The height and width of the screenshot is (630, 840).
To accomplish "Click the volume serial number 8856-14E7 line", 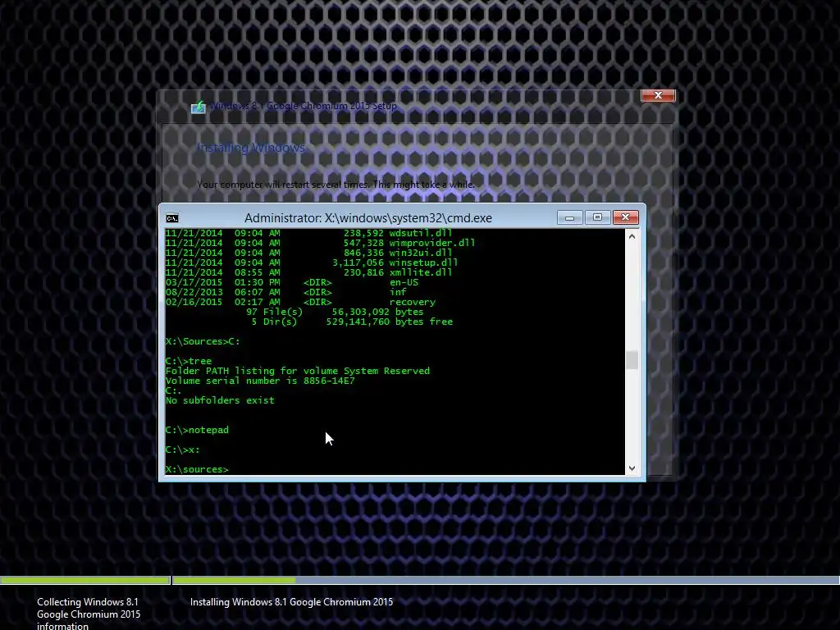I will coord(260,381).
